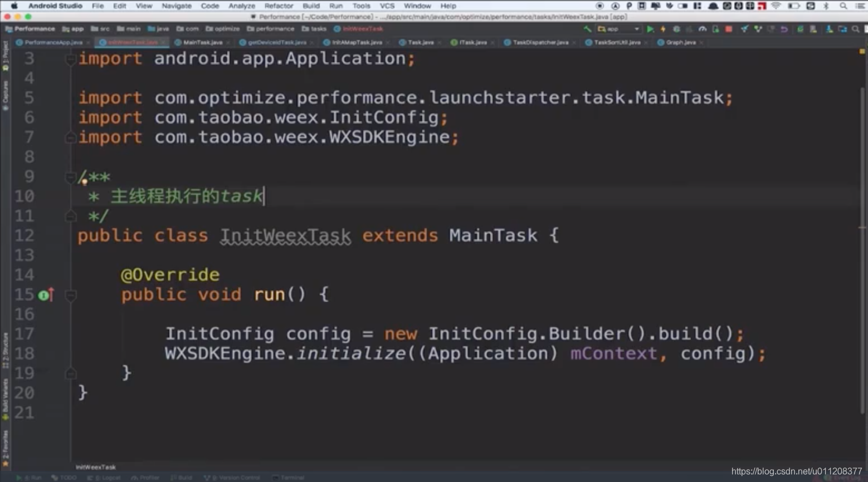The width and height of the screenshot is (868, 482).
Task: Collapse the run method fold on line 15
Action: pyautogui.click(x=70, y=296)
